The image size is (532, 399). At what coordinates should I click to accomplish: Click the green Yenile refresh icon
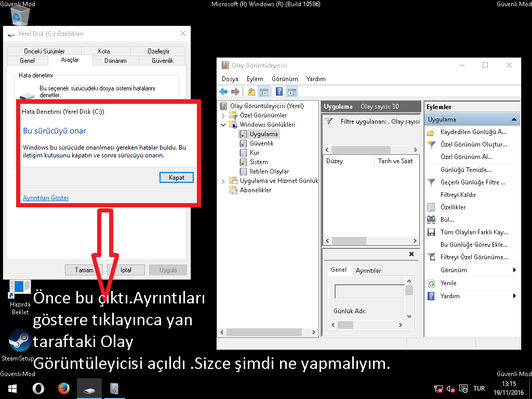coord(431,283)
